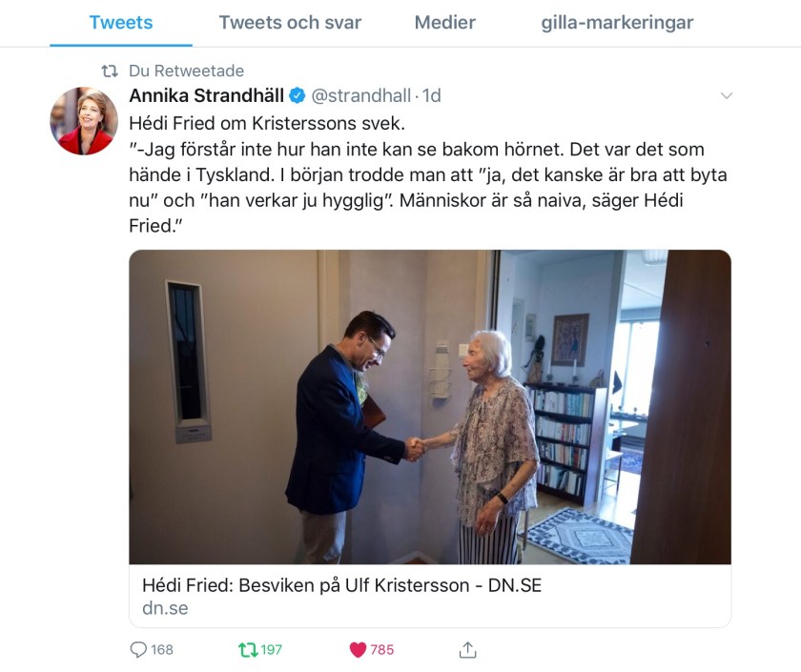Select the Tweets tab

pos(121,23)
